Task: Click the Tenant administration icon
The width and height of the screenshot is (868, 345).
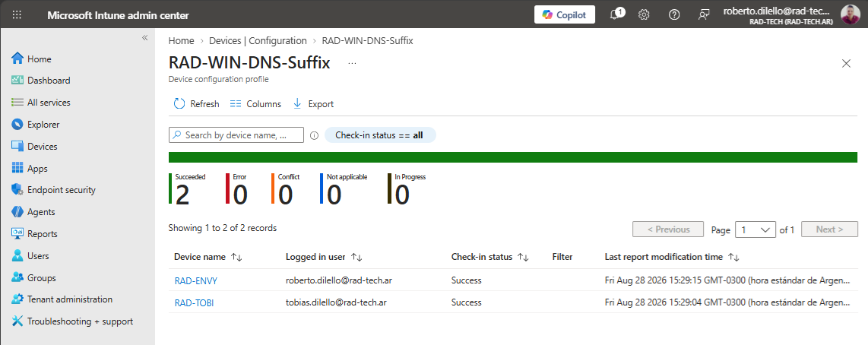Action: 17,299
